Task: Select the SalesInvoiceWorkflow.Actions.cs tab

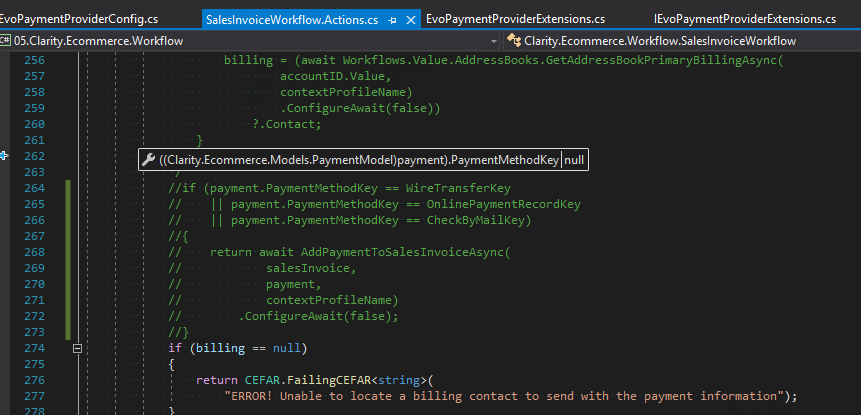Action: click(x=292, y=20)
